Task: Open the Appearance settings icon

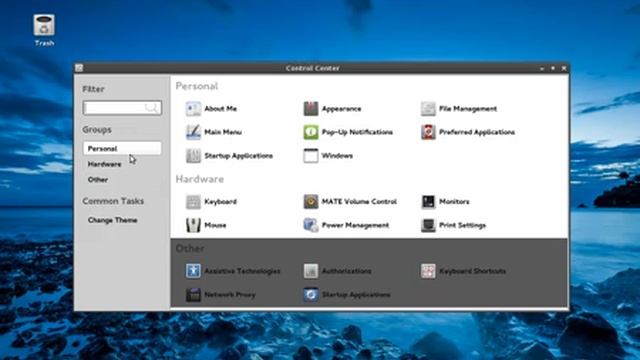Action: tap(311, 109)
